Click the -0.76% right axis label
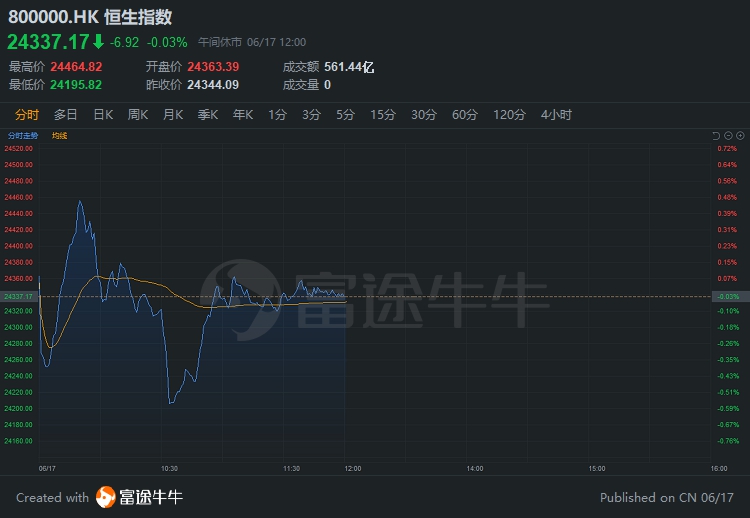The width and height of the screenshot is (750, 518). coord(728,441)
